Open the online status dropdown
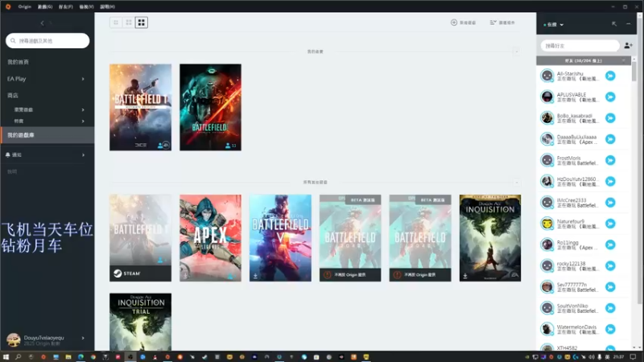The image size is (644, 362). click(553, 25)
